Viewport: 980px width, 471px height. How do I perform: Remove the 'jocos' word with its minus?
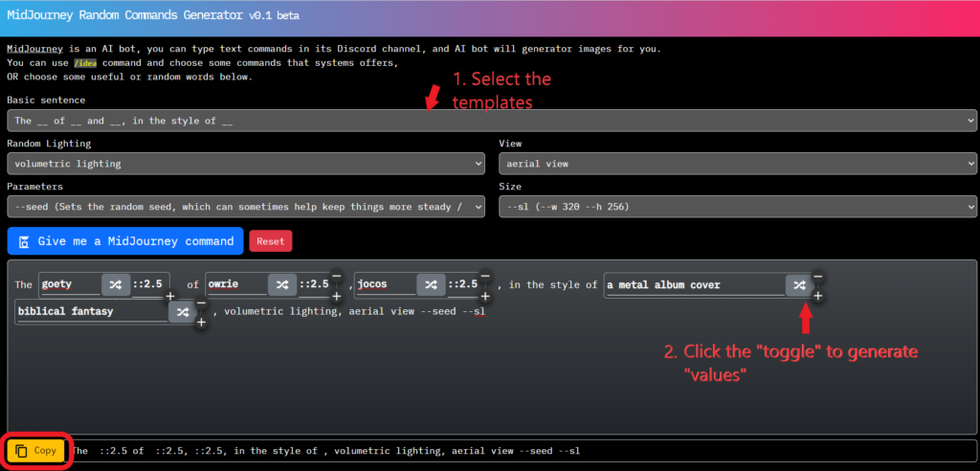pyautogui.click(x=484, y=276)
